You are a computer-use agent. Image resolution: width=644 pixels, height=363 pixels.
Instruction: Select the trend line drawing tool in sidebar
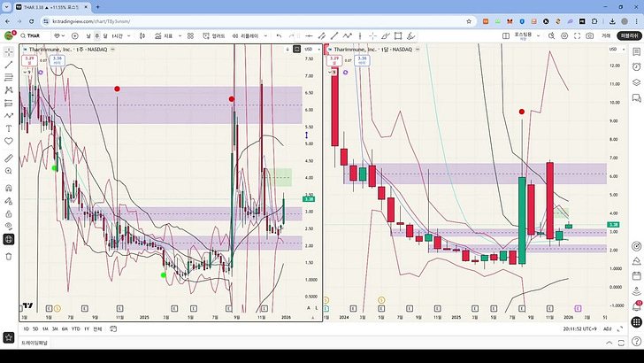pyautogui.click(x=9, y=65)
